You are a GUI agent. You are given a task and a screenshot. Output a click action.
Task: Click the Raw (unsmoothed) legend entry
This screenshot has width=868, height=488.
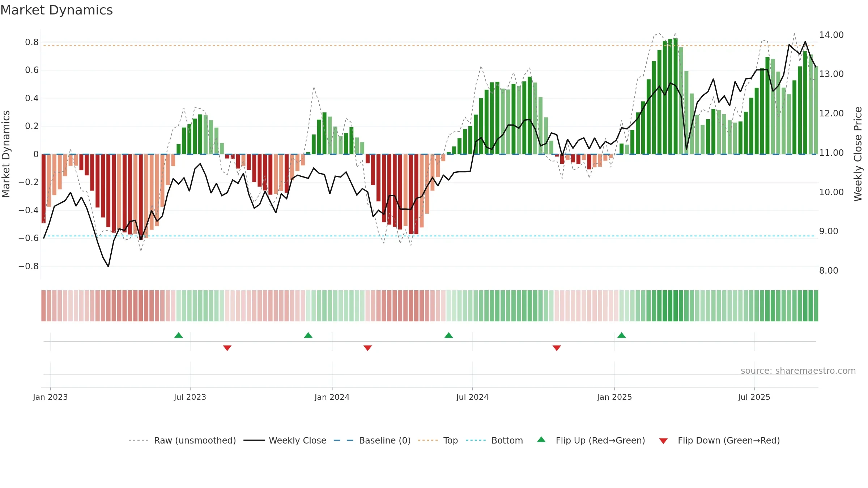click(x=182, y=440)
